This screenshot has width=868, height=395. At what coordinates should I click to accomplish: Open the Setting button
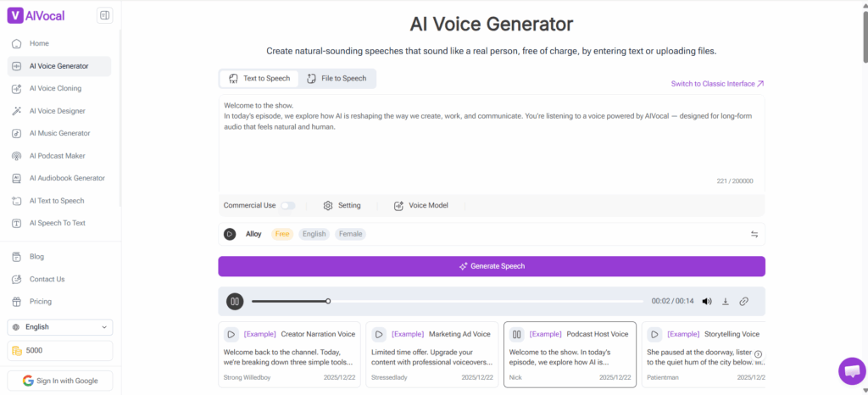342,206
